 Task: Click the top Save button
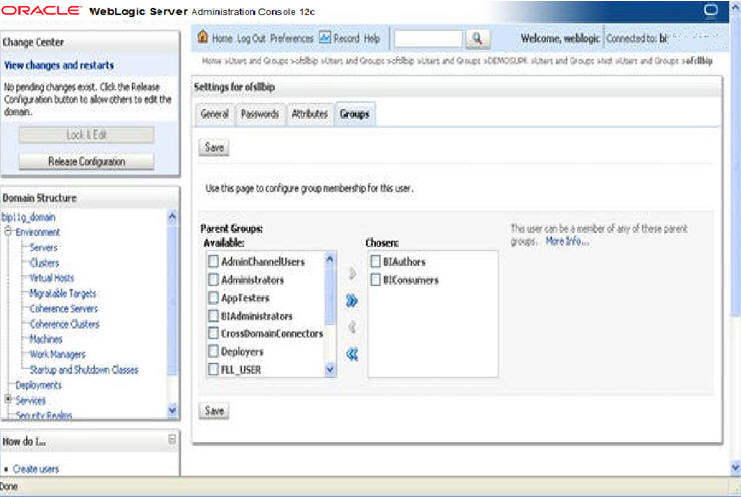pyautogui.click(x=214, y=147)
